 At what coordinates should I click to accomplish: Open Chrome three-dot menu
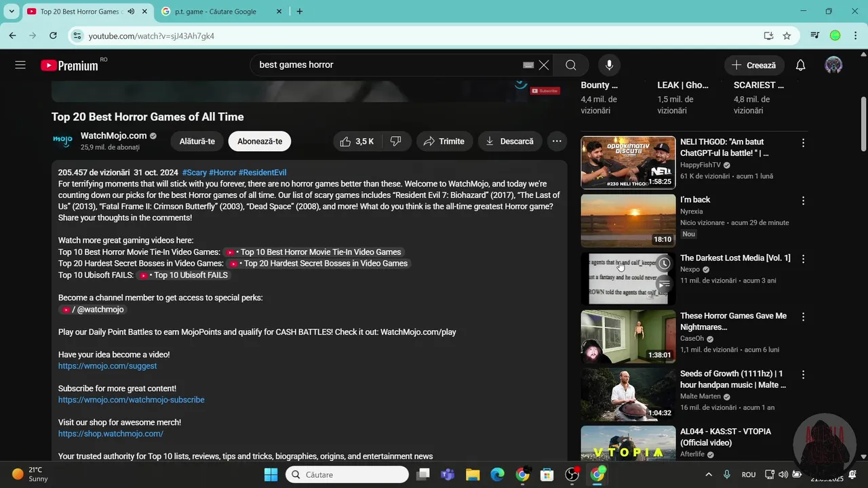click(855, 36)
